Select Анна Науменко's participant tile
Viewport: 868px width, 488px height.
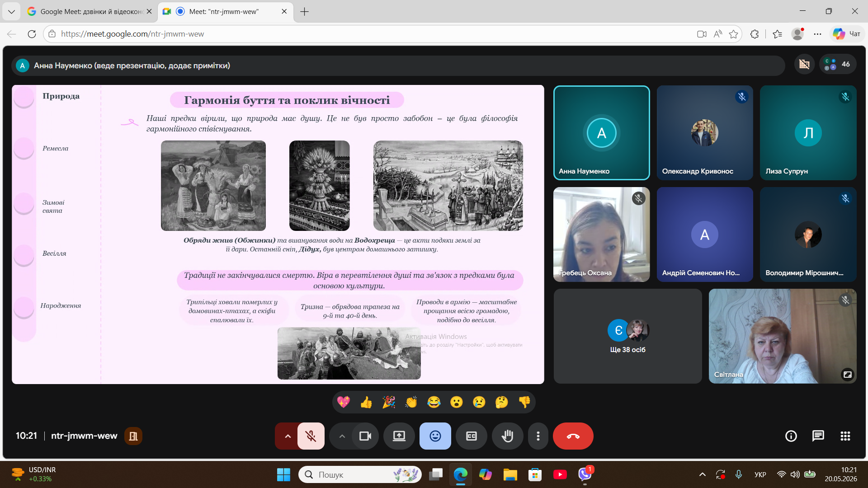602,133
